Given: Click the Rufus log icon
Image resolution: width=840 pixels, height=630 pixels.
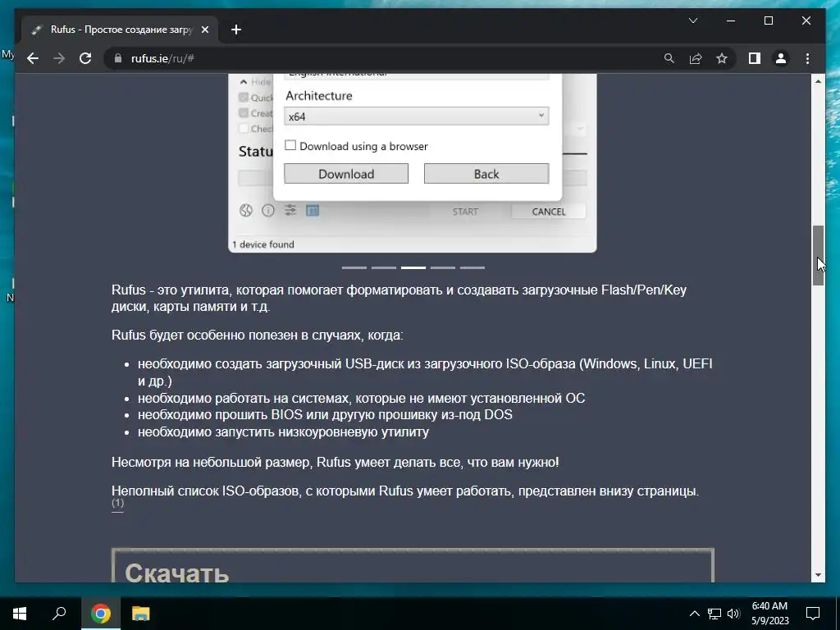Looking at the screenshot, I should click(313, 210).
